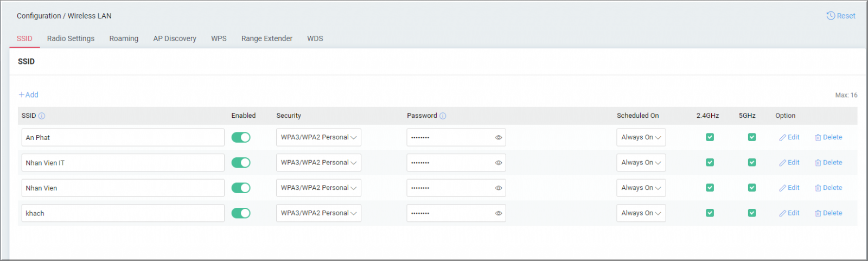Open Security dropdown for An Phat
The height and width of the screenshot is (261, 868).
(x=318, y=137)
